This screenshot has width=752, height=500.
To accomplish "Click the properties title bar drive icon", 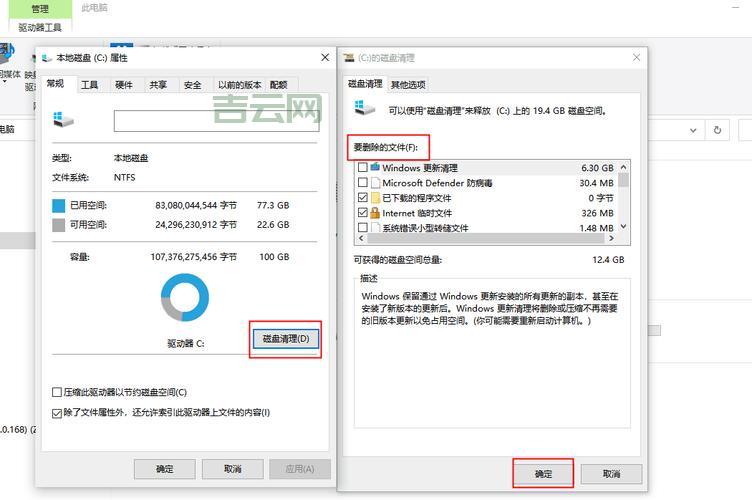I will point(47,58).
